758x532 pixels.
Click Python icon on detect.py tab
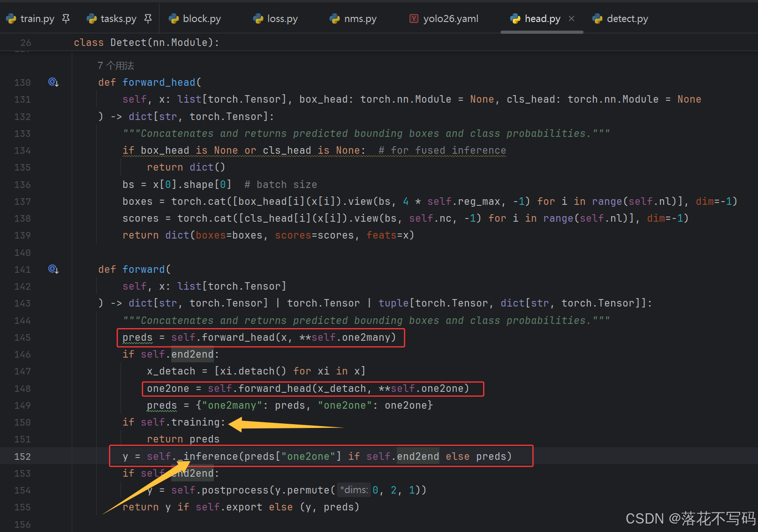click(597, 19)
